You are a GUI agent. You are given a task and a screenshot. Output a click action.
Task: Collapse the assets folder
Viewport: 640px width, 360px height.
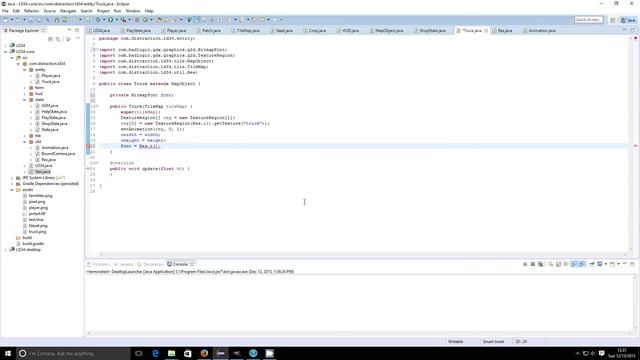(12, 190)
